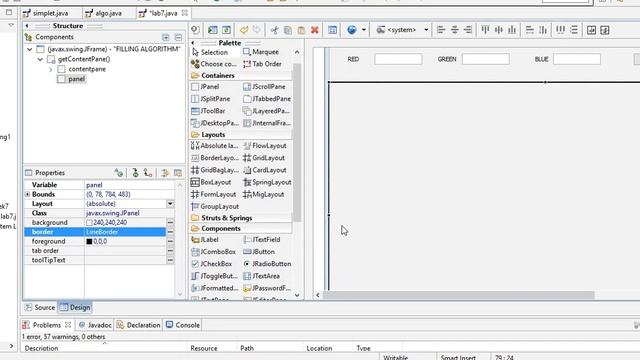Click ellipsis button for border property
This screenshot has width=640, height=360.
click(170, 232)
